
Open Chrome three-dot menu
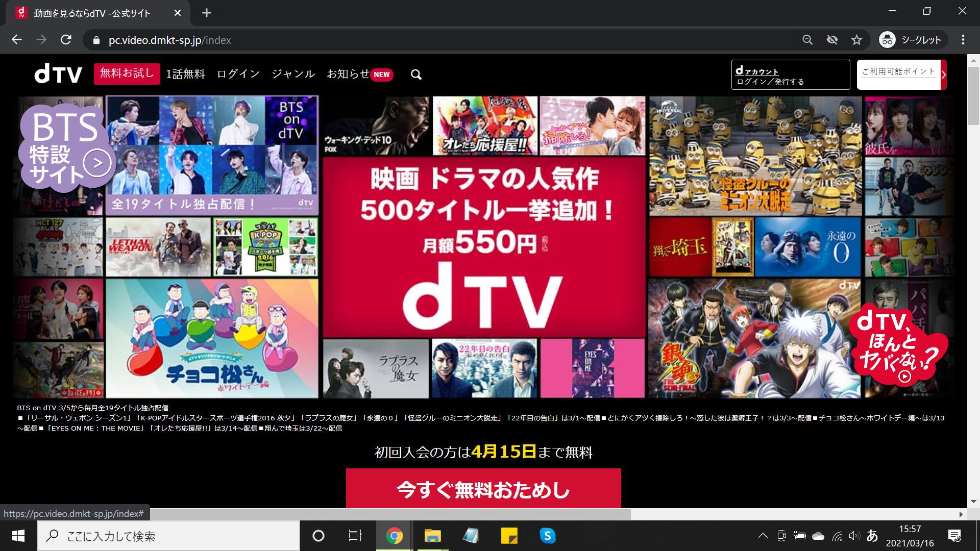click(963, 40)
